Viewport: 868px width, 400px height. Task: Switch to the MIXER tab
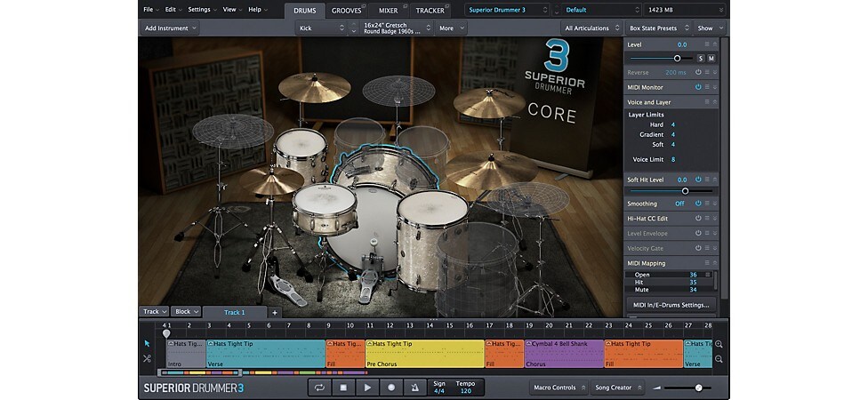coord(389,11)
